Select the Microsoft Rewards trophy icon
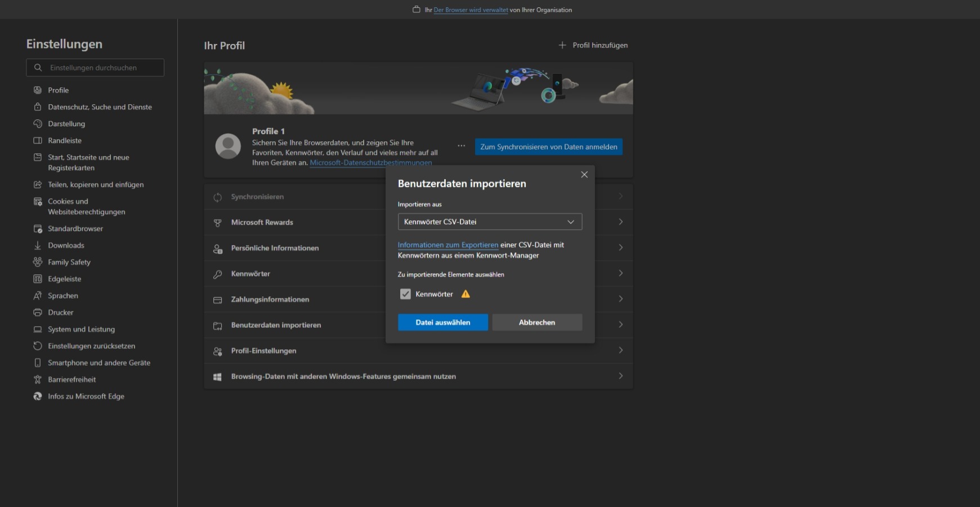The height and width of the screenshot is (507, 980). (217, 222)
